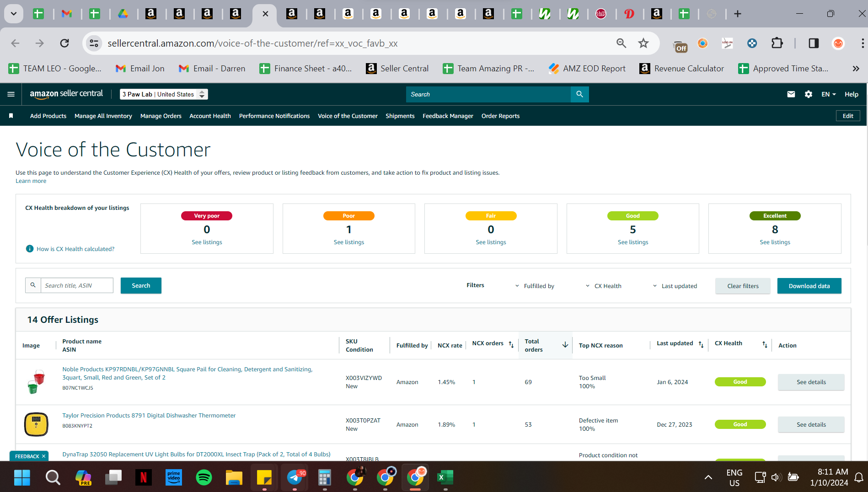
Task: Open Netflix from the taskbar
Action: 144,477
